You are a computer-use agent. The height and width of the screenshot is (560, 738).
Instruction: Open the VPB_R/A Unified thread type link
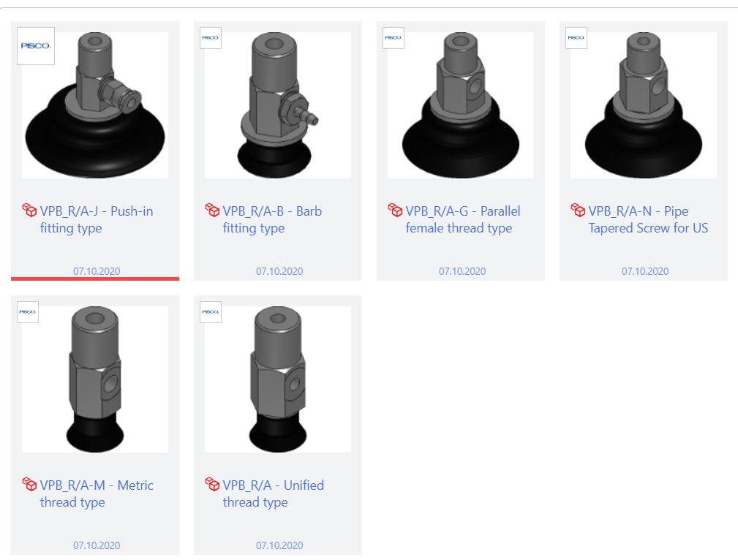(x=273, y=493)
